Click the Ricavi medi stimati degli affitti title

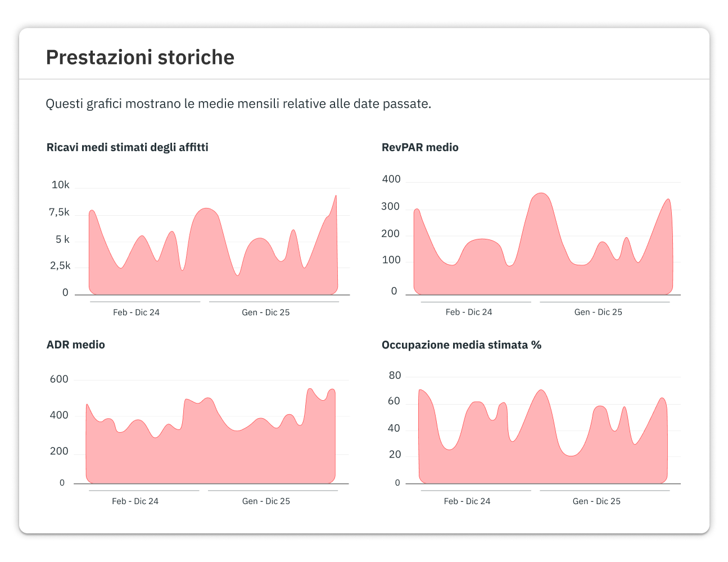click(128, 147)
